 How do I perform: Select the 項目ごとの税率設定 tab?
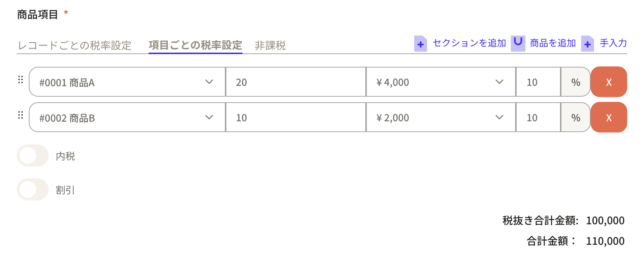(195, 46)
